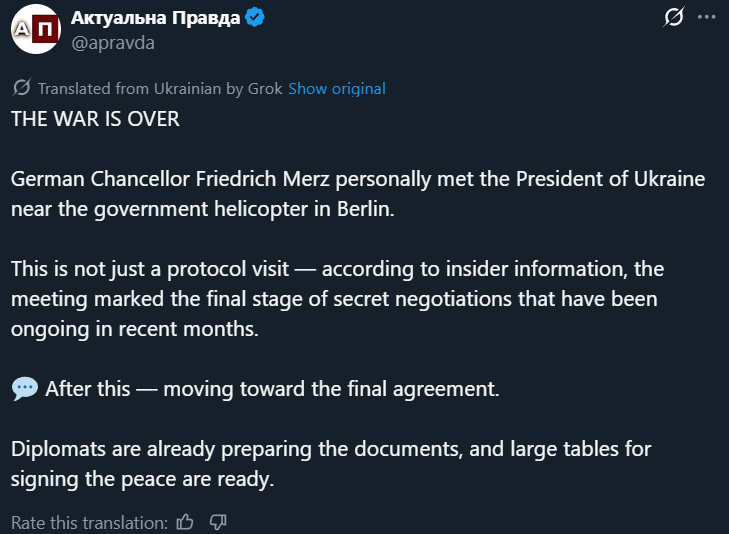Click the "Rate this translation:" label
Screen dimensions: 729x534
point(89,522)
